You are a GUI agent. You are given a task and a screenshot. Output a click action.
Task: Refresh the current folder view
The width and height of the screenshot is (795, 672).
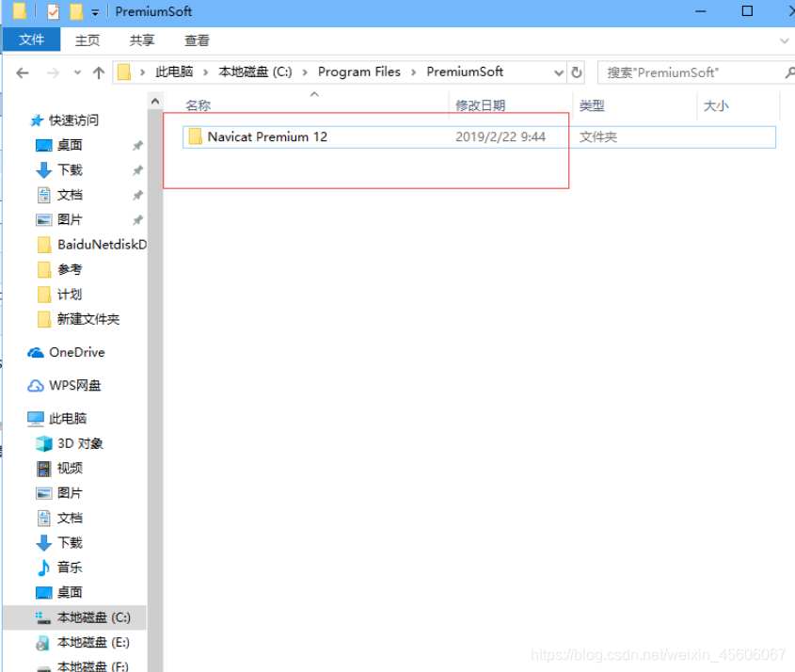coord(577,72)
